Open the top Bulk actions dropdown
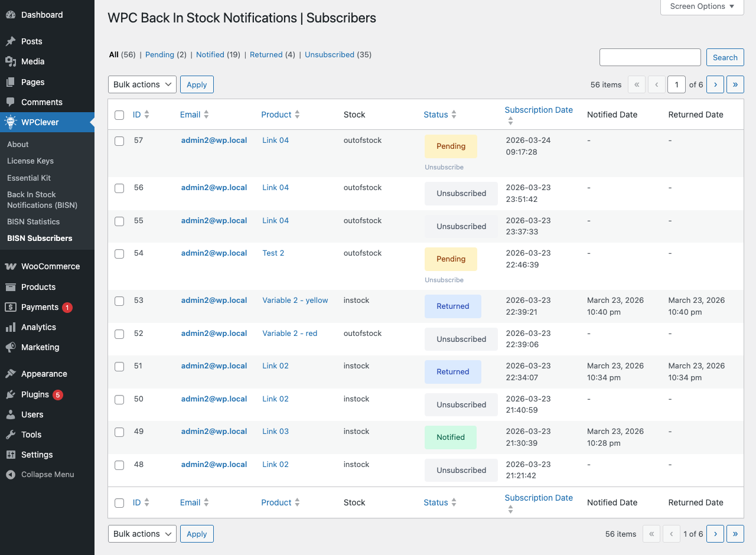Screen dimensions: 756x555 click(142, 84)
